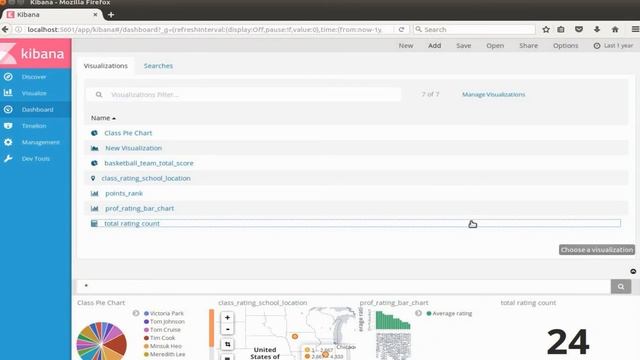Close the Kibana browser tab
Viewport: 640px width, 360px height.
(x=95, y=14)
